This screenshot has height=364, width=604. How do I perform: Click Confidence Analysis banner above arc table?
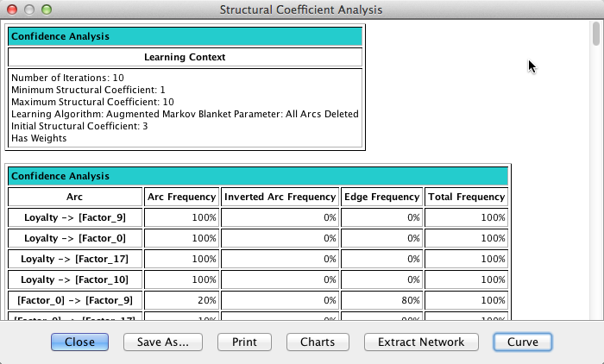tap(258, 176)
